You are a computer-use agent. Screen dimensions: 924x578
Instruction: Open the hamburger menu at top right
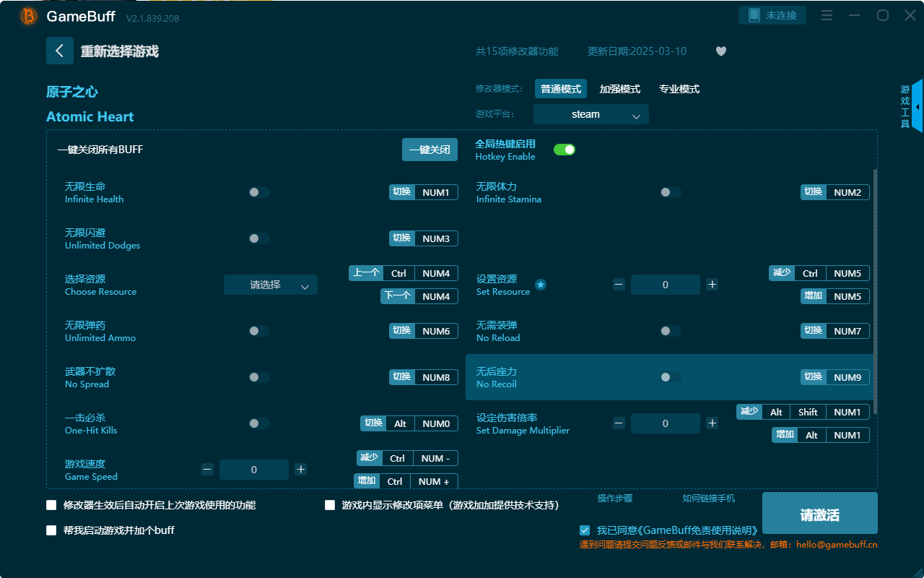(x=826, y=15)
